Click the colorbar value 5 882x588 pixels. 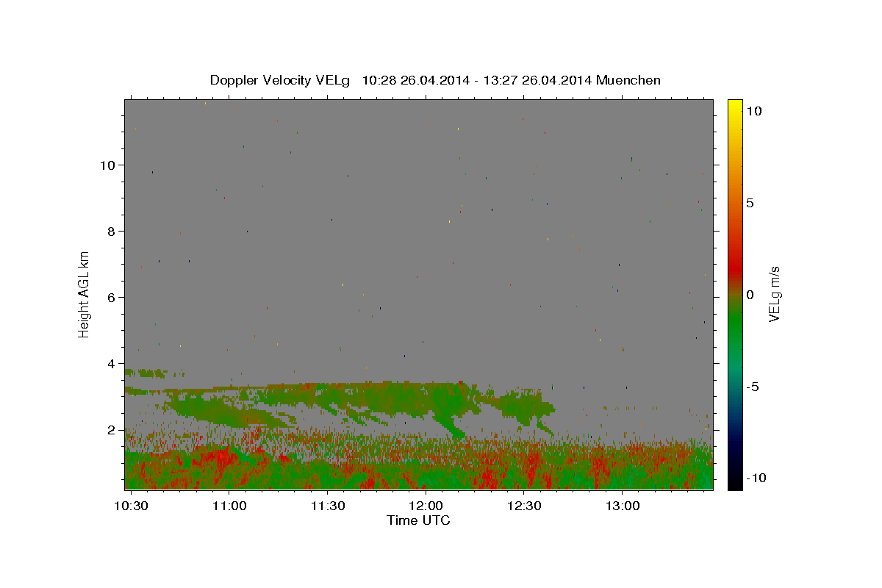coord(750,203)
